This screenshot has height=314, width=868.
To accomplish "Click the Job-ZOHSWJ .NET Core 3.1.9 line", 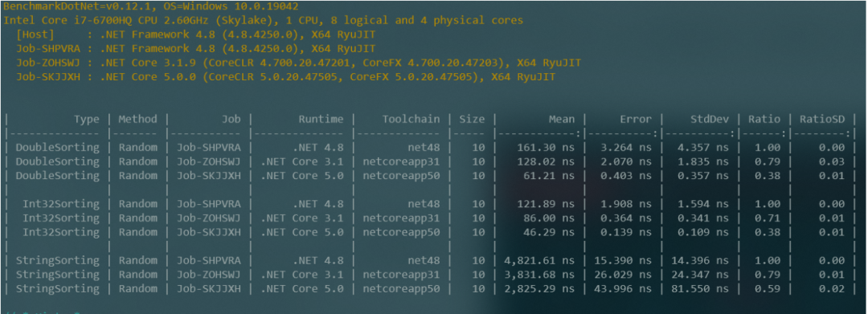I will (298, 63).
